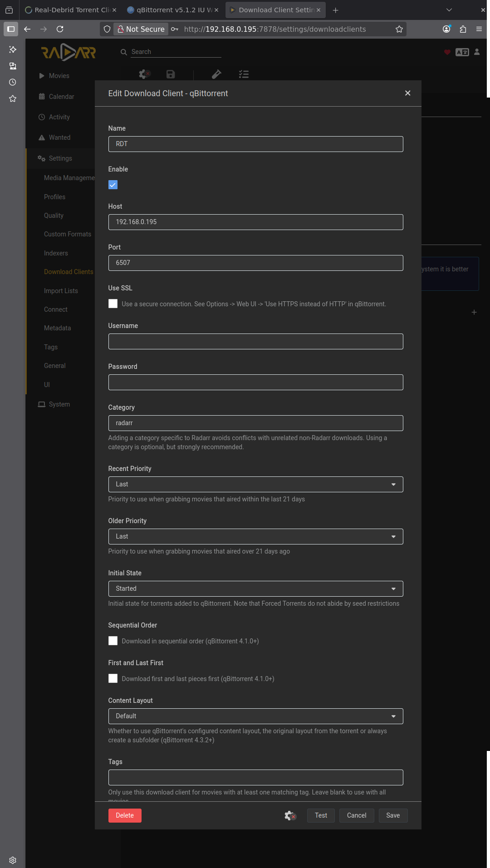Click the Radarr logo

pos(69,52)
